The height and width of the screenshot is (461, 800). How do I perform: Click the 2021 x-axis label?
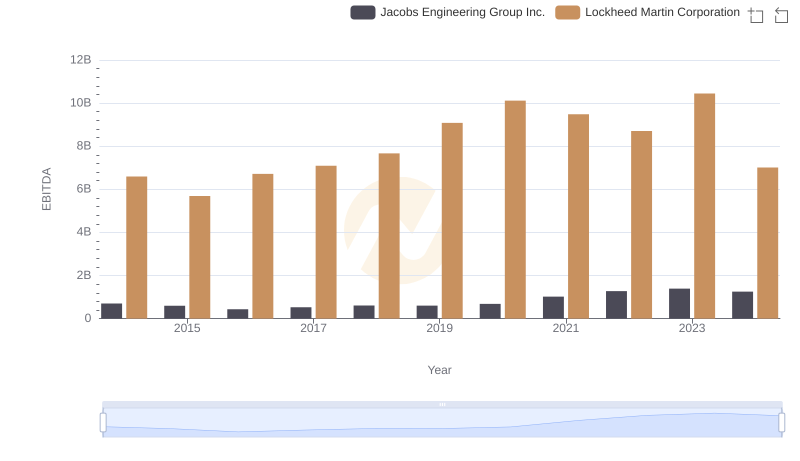566,328
